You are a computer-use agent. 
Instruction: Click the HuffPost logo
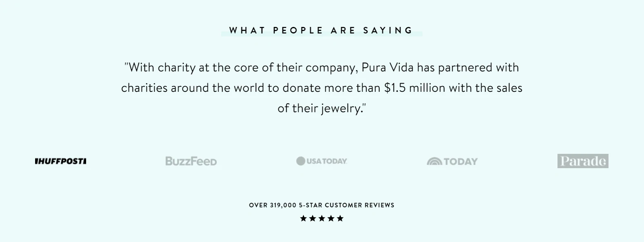click(x=60, y=161)
